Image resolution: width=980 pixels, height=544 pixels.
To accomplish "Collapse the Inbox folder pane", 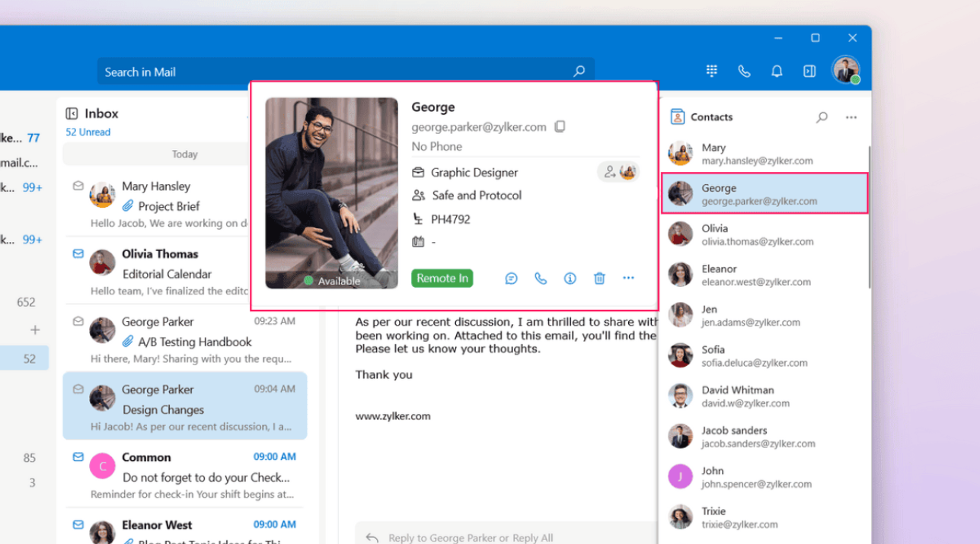I will (x=72, y=113).
